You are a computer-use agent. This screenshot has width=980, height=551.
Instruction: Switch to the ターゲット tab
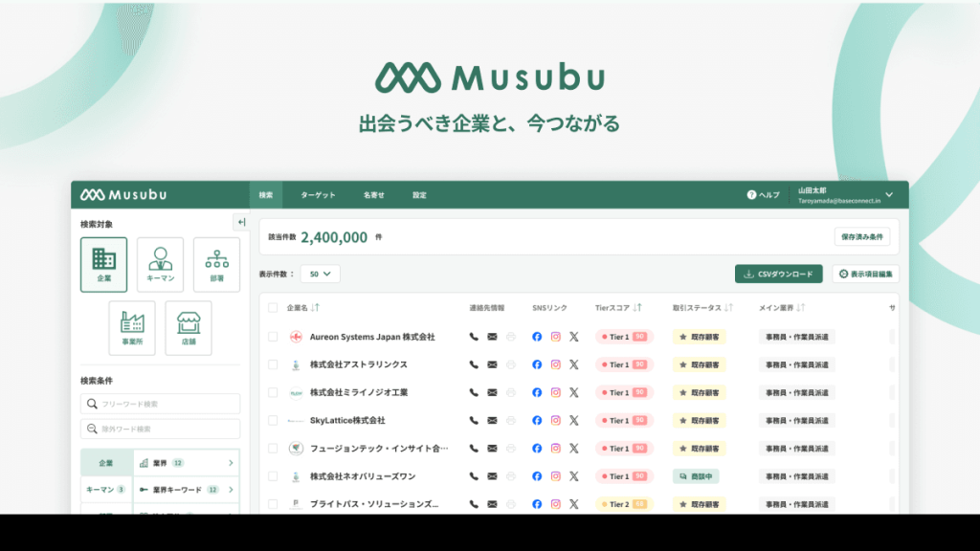(318, 195)
